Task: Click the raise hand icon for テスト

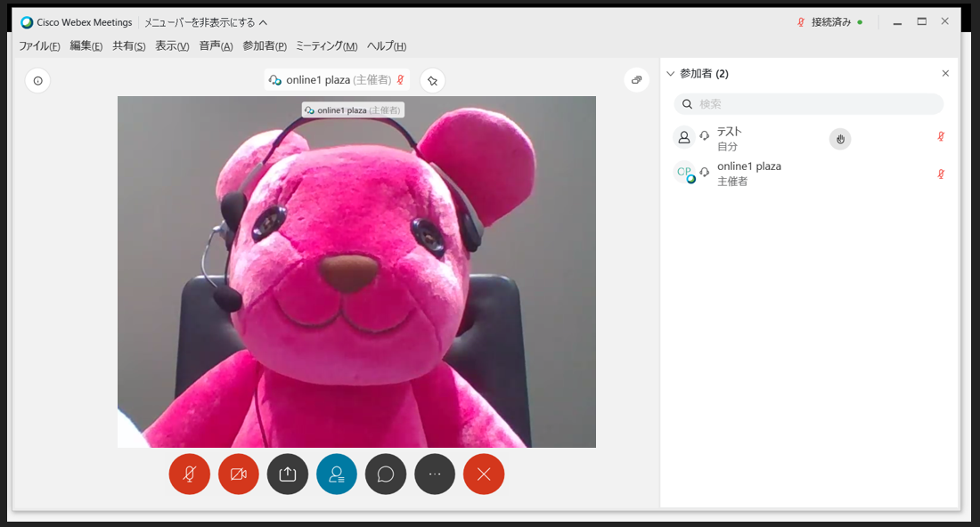Action: point(840,139)
